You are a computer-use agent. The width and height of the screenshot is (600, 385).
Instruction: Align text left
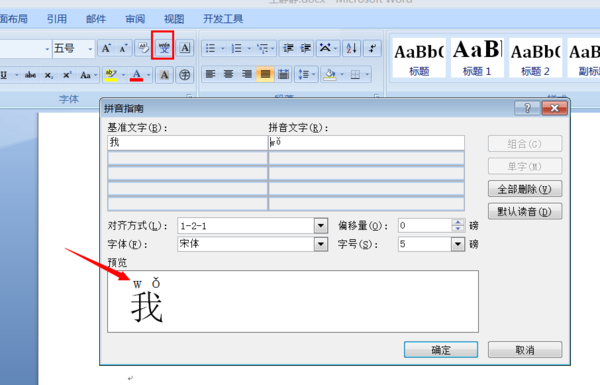click(210, 74)
